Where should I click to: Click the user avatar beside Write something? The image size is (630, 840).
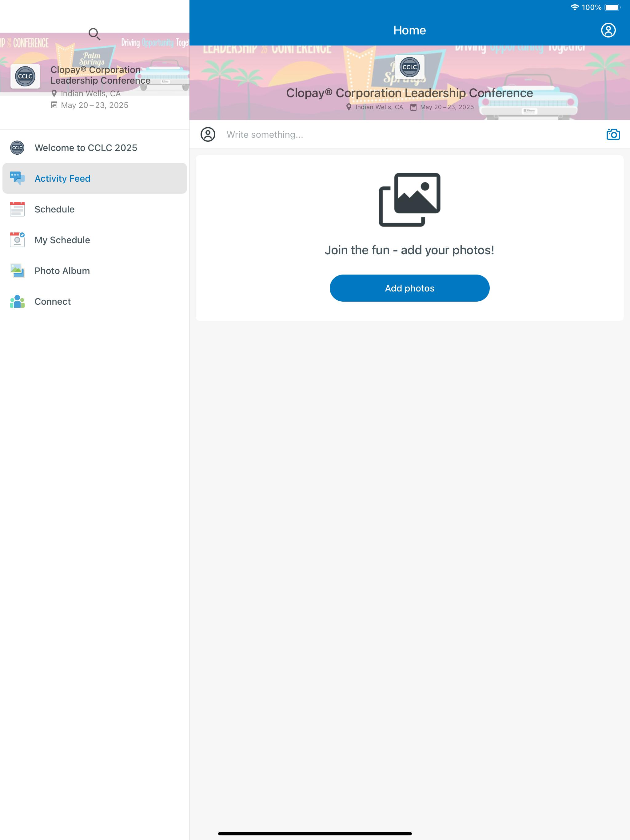(x=208, y=134)
